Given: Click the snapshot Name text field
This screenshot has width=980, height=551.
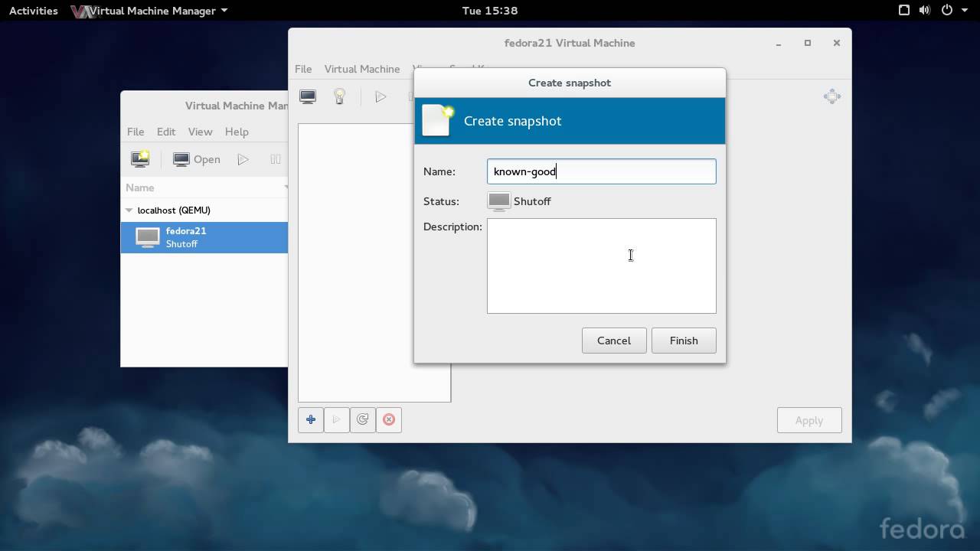Looking at the screenshot, I should tap(601, 171).
